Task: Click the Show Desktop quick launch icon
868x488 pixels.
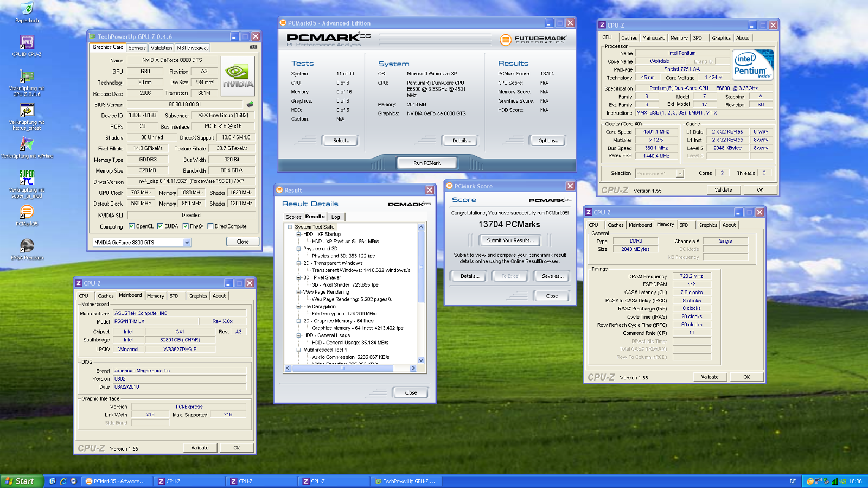Action: [53, 481]
